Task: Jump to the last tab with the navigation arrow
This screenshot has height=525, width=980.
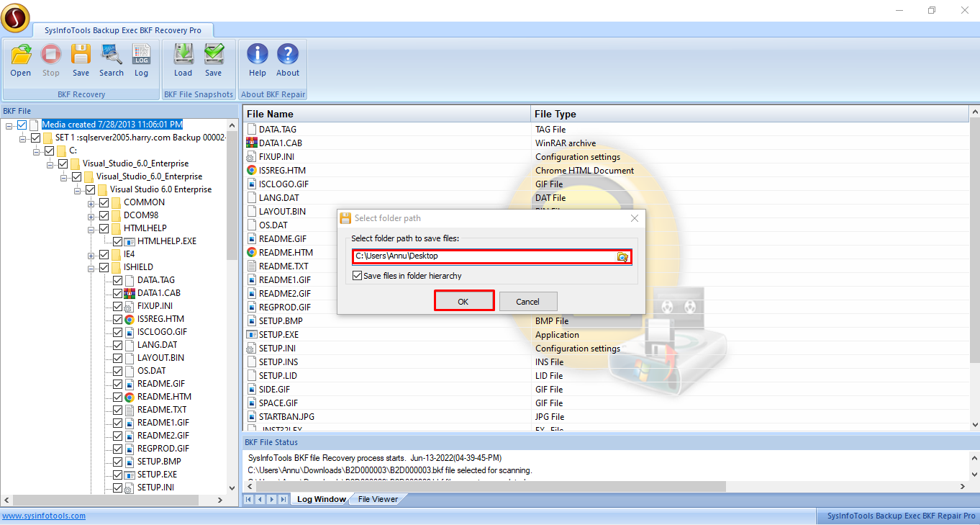Action: [x=283, y=499]
